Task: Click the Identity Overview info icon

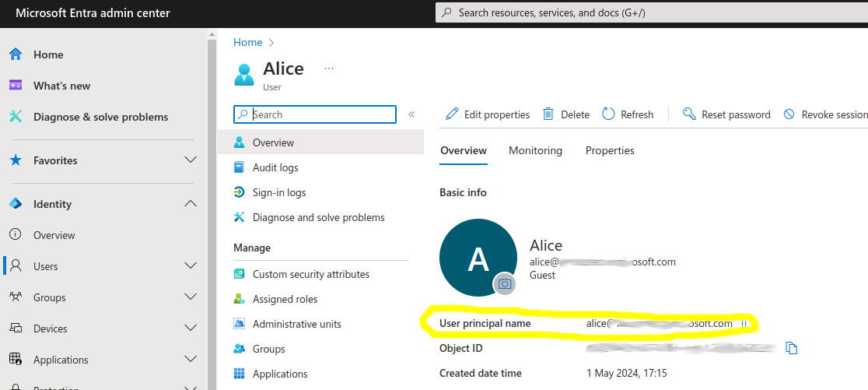Action: point(16,234)
